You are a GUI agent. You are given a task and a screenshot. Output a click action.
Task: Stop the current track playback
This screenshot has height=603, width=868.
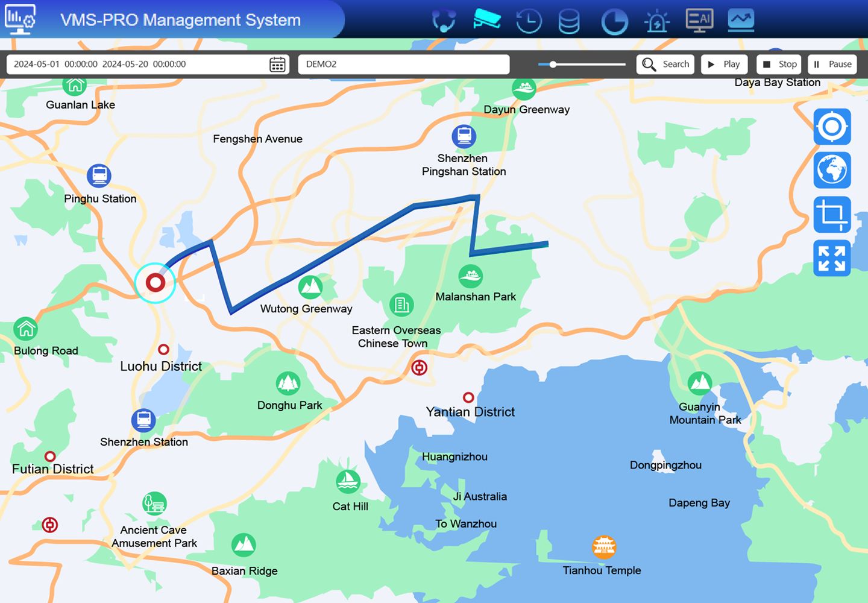(778, 64)
